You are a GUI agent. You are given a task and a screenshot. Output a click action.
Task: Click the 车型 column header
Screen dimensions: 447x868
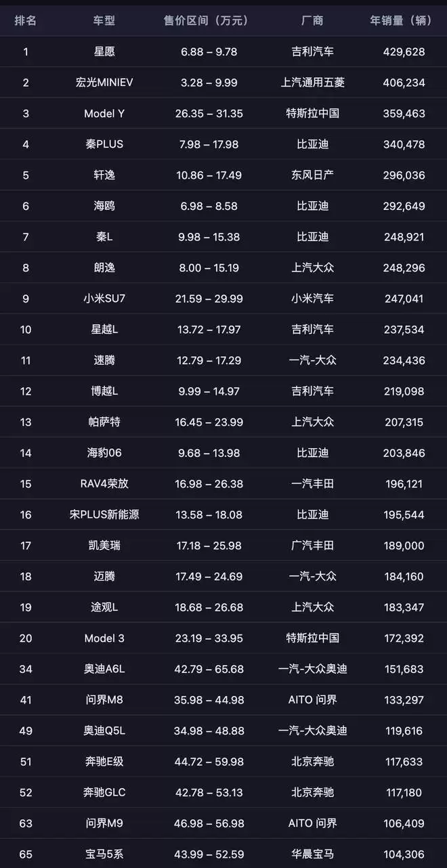104,20
